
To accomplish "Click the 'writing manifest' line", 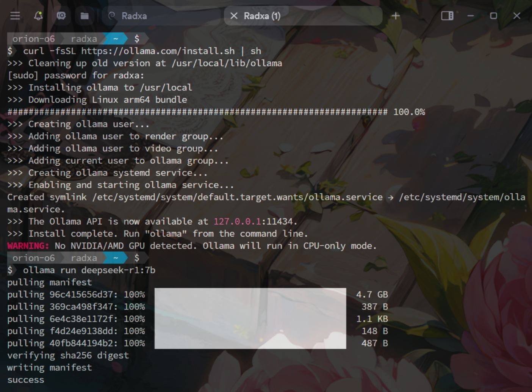I will coord(50,367).
